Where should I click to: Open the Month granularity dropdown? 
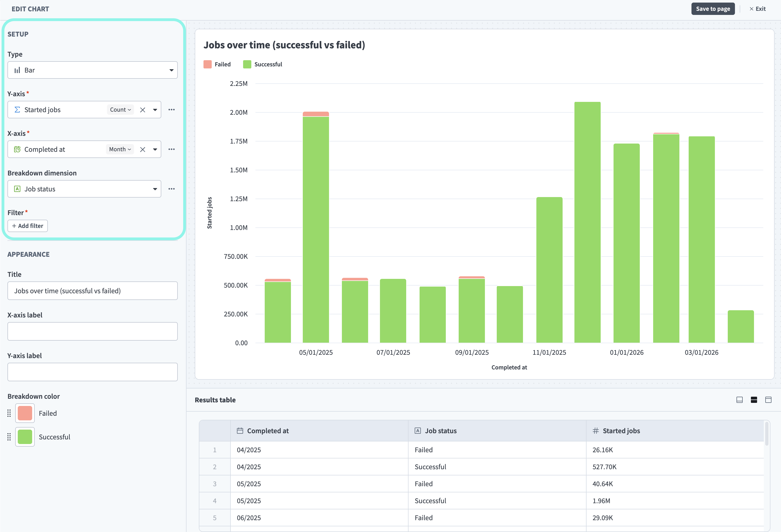pyautogui.click(x=120, y=149)
